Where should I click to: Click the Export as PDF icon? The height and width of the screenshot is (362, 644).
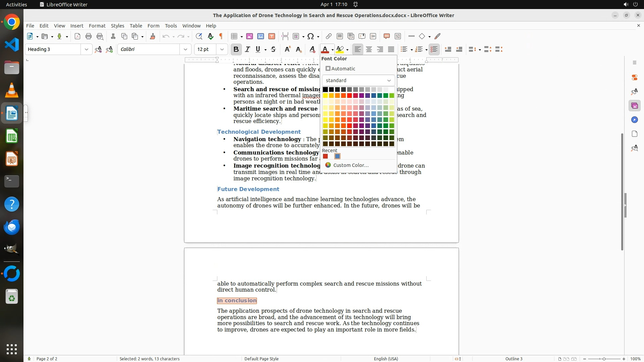coord(77,37)
